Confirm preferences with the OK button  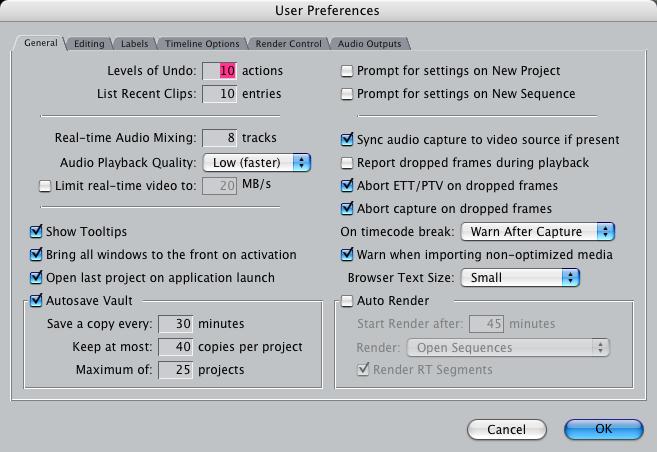[604, 429]
